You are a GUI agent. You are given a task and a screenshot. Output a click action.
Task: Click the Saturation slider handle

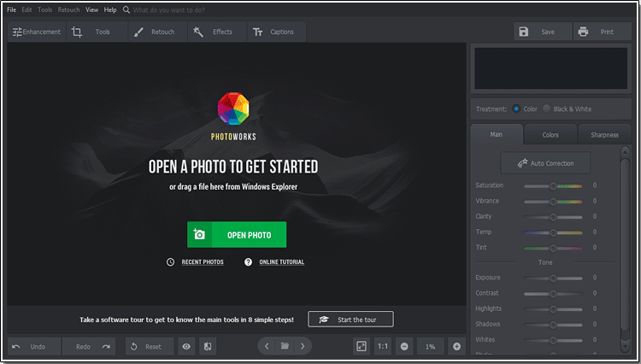(x=553, y=186)
